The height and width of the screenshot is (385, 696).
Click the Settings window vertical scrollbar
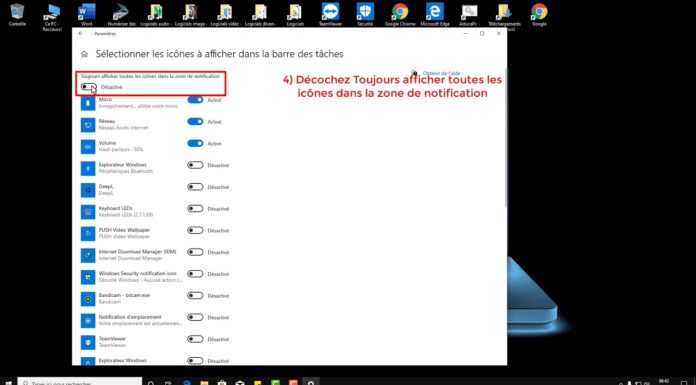pyautogui.click(x=505, y=138)
